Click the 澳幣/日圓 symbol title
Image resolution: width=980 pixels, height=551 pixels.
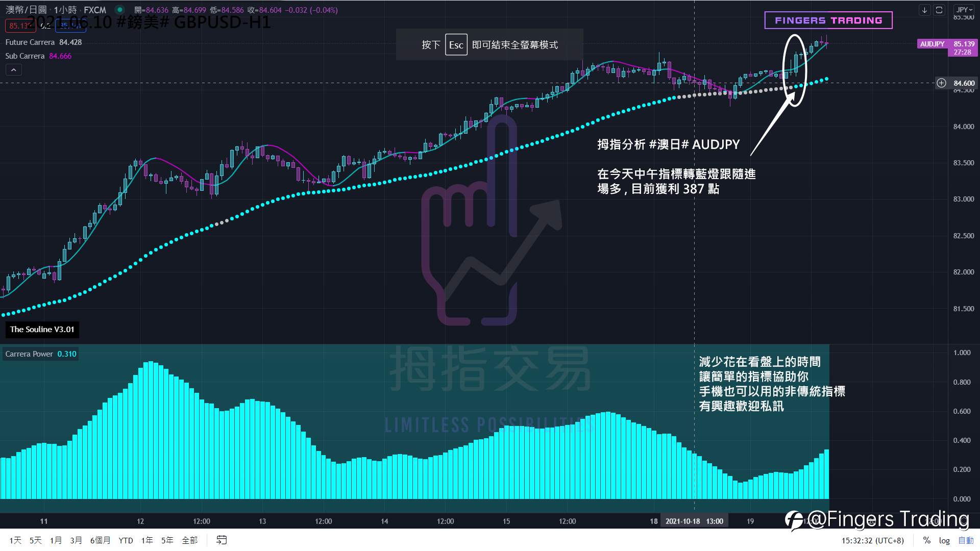26,10
